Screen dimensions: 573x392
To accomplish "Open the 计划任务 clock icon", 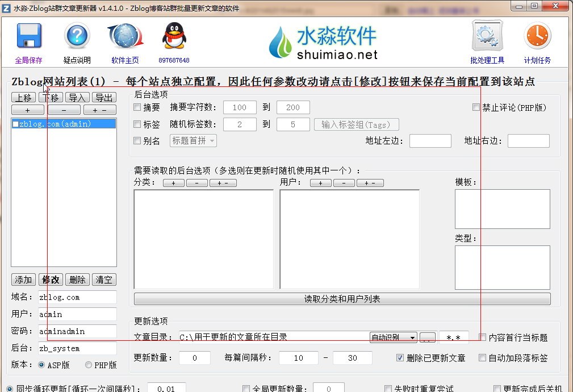I will [x=537, y=36].
